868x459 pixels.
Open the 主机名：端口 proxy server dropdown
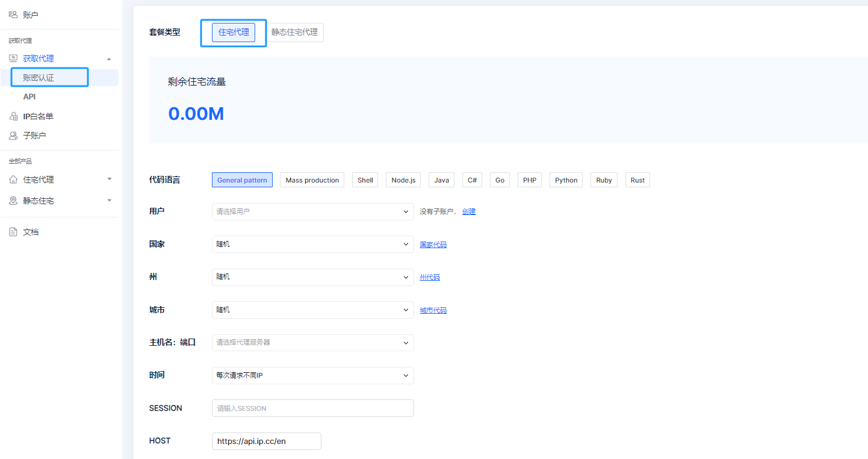coord(312,343)
